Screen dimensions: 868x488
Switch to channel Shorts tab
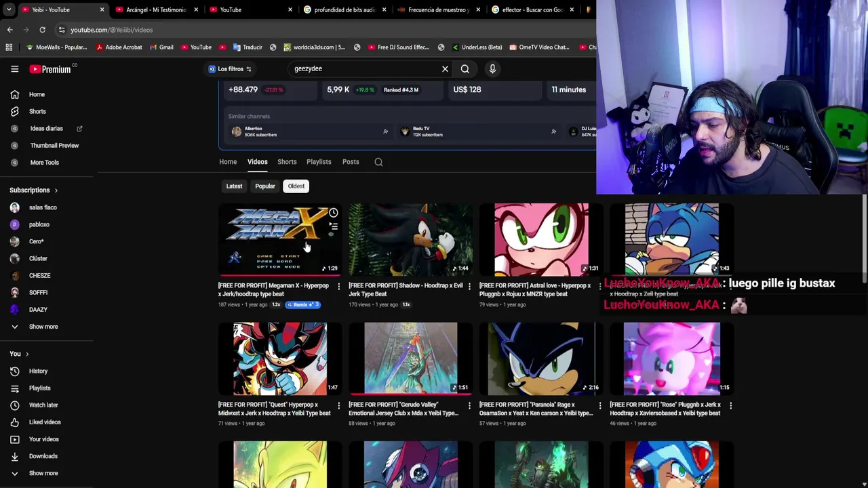point(287,162)
